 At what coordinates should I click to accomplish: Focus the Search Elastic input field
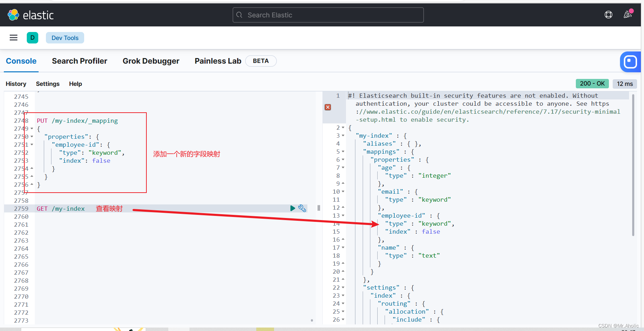coord(328,15)
